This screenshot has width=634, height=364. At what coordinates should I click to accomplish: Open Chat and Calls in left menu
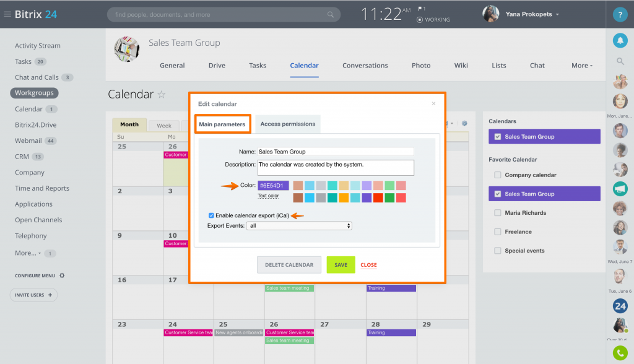click(x=37, y=77)
